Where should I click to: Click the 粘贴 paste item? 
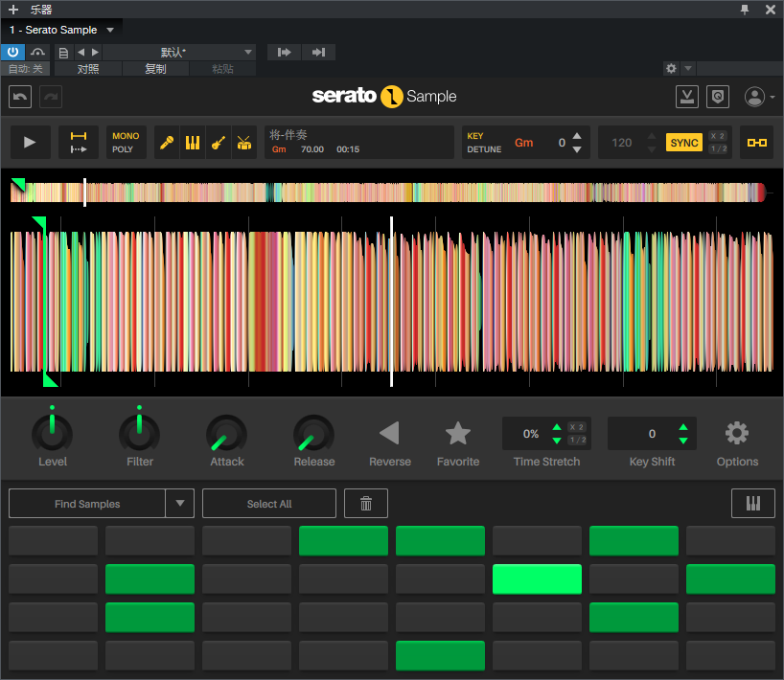coord(222,68)
